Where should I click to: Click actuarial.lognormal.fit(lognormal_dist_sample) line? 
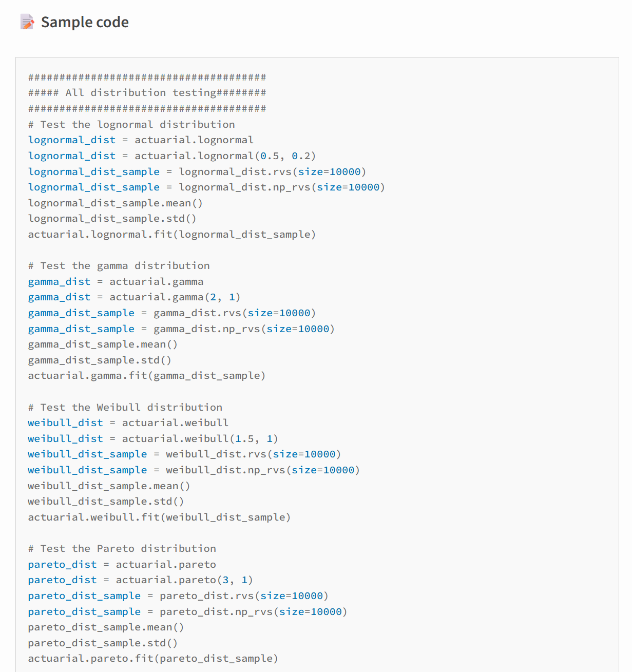coord(172,235)
